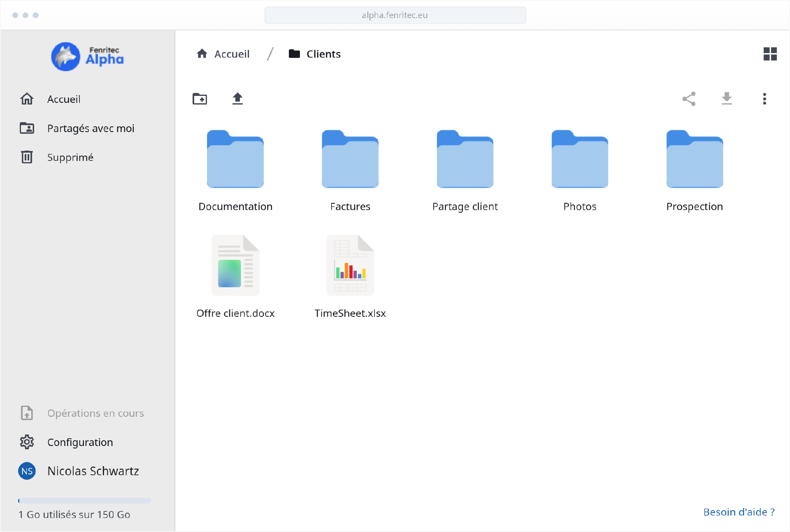Click the Offre client.docx file name
Viewport: 790px width, 532px height.
(x=235, y=313)
